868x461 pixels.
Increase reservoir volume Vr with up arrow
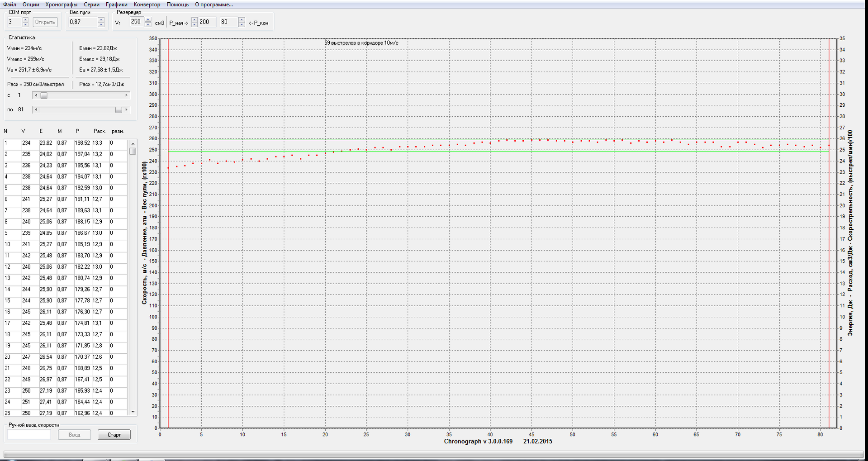point(148,19)
